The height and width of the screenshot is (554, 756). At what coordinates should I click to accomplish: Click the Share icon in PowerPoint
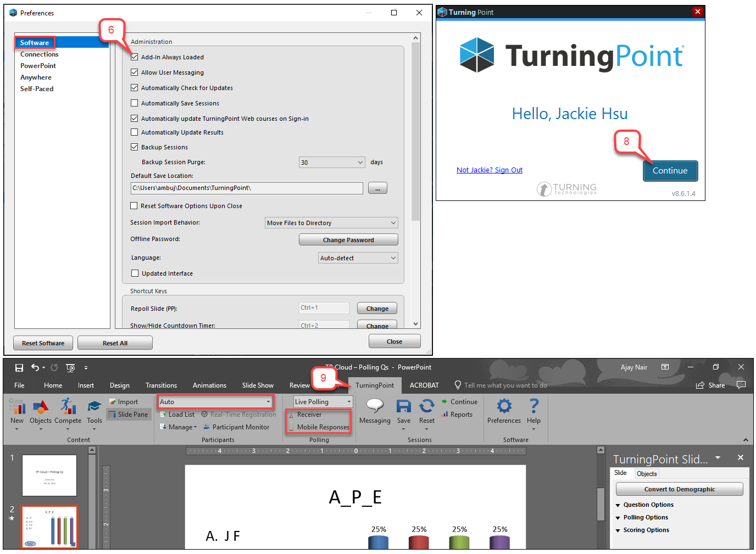710,385
